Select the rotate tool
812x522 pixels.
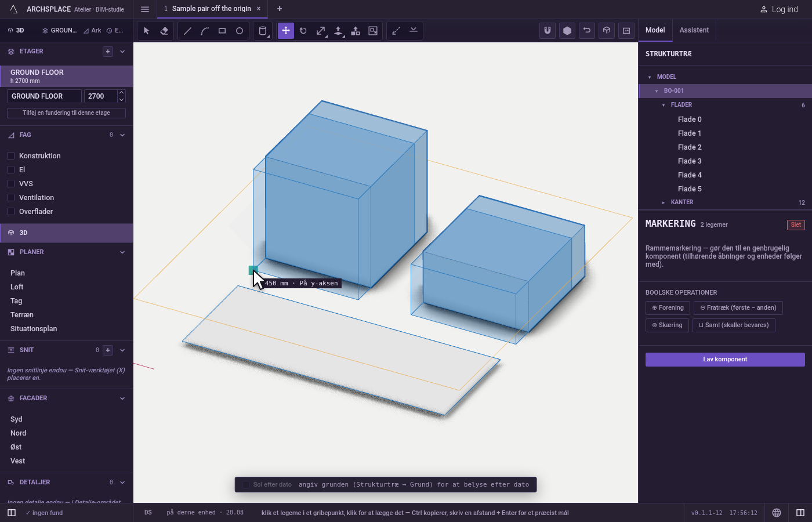pos(303,31)
